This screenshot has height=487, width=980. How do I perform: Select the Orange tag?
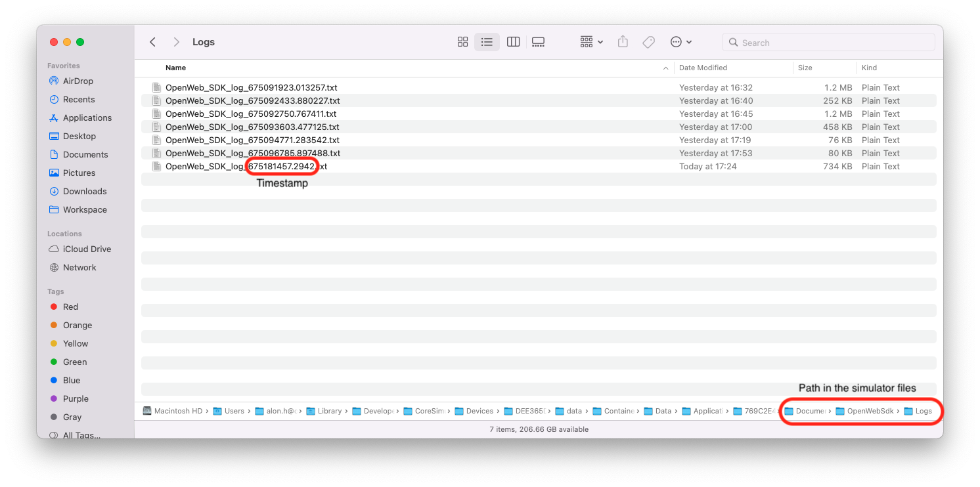click(71, 325)
